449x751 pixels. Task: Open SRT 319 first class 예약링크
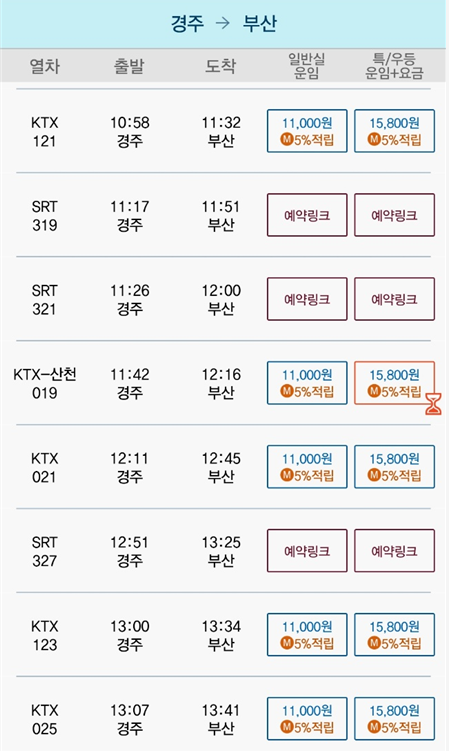(394, 215)
